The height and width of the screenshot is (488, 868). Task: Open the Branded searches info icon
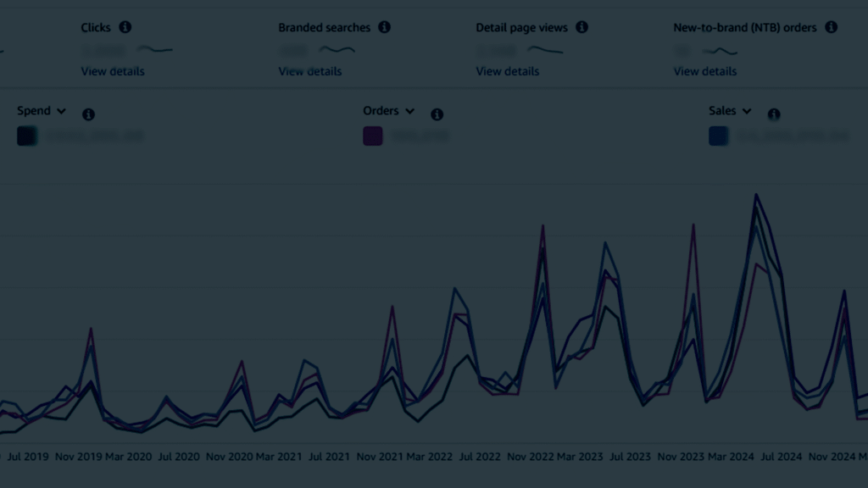[x=385, y=27]
